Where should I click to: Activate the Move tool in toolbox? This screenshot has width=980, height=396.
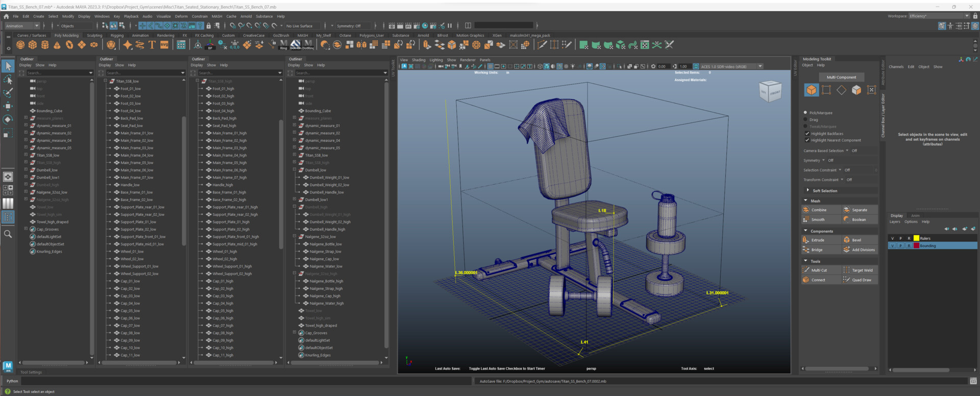(8, 106)
